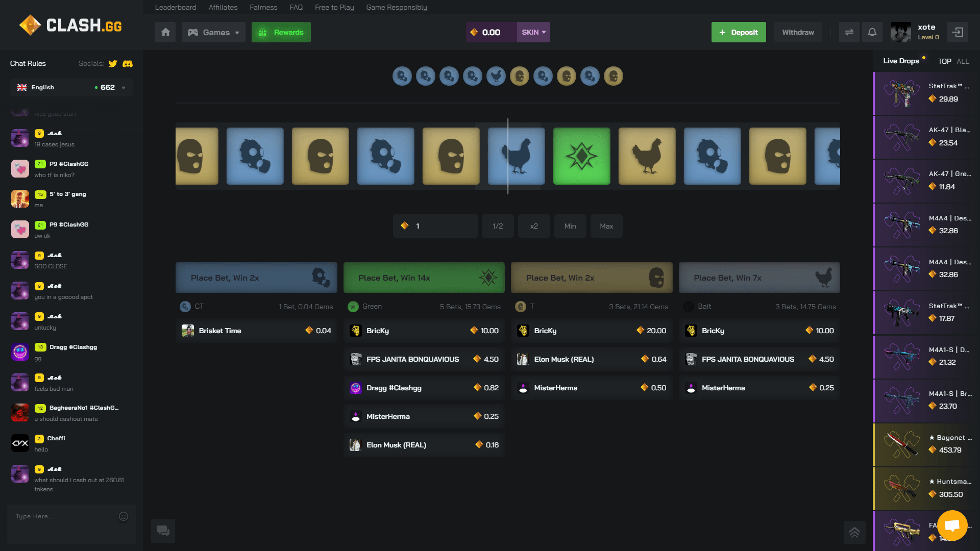Screen dimensions: 980x551
Task: Focus the bet amount input field
Action: [435, 226]
